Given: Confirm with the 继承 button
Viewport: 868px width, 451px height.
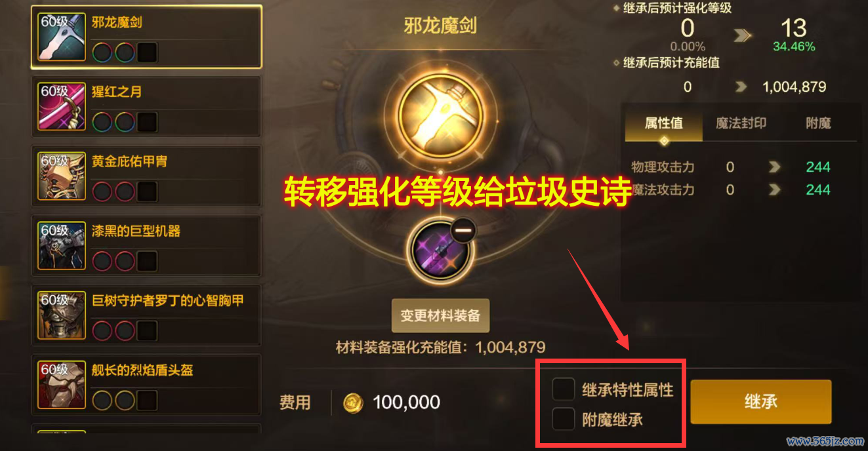Looking at the screenshot, I should (761, 401).
